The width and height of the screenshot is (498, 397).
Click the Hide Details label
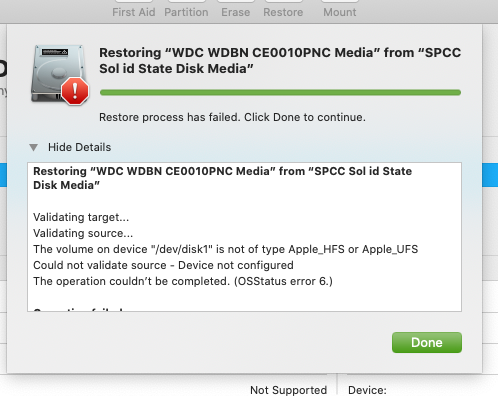[x=79, y=147]
